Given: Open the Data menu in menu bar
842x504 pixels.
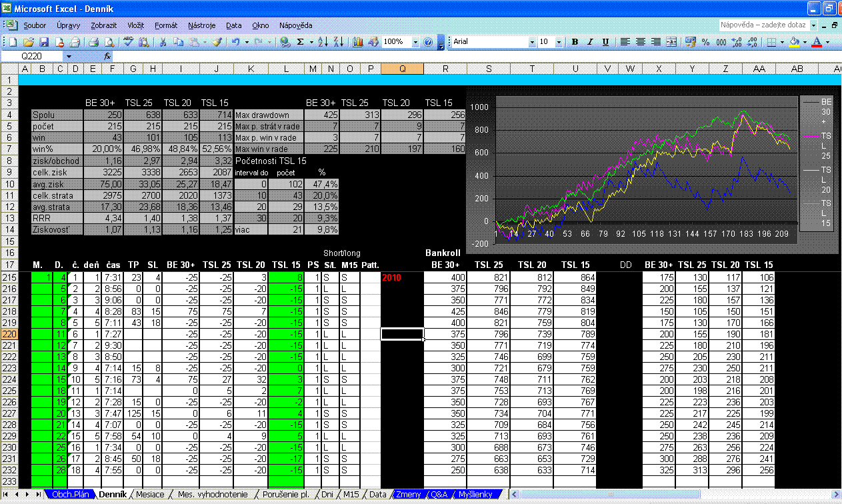Looking at the screenshot, I should click(234, 25).
